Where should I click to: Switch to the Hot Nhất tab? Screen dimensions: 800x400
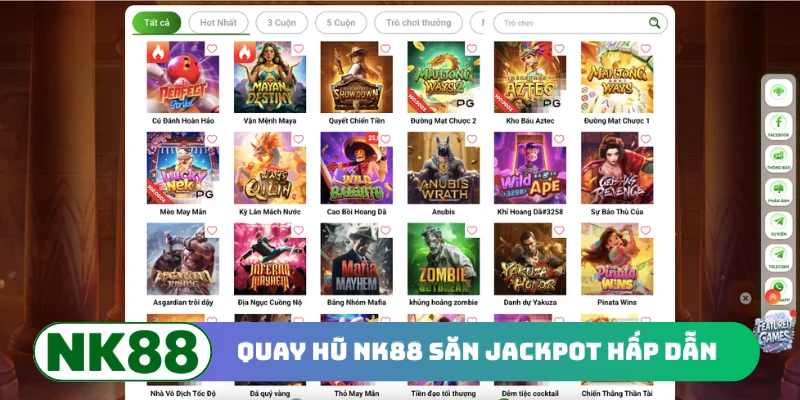[218, 23]
